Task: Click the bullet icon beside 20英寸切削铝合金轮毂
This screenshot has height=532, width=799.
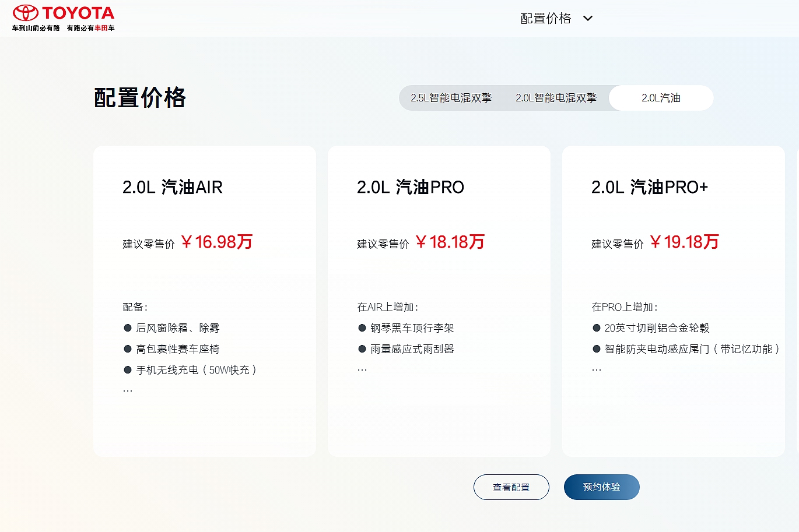Action: click(x=597, y=328)
